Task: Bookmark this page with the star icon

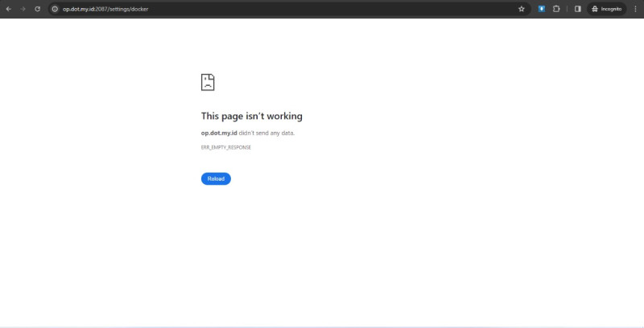Action: pos(521,9)
